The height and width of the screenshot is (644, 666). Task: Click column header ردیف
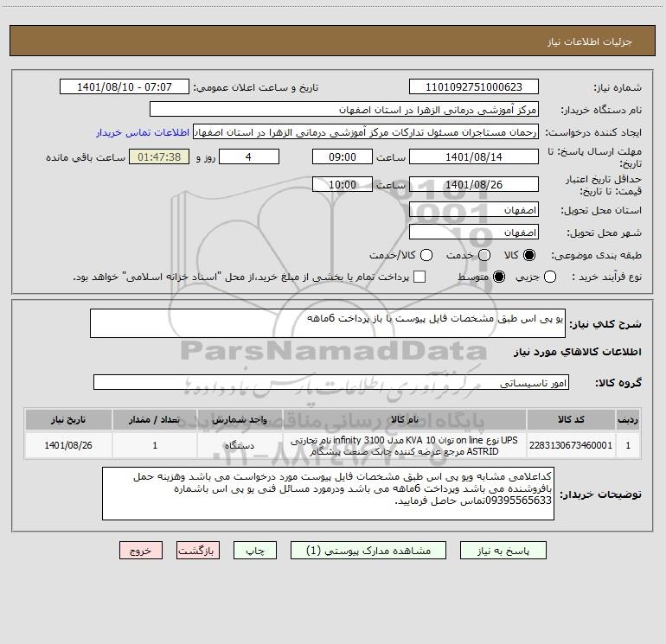pos(628,419)
